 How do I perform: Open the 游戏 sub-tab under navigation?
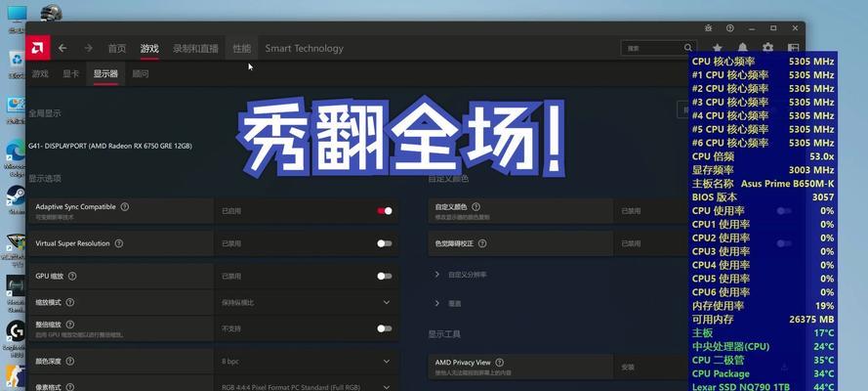pyautogui.click(x=40, y=73)
